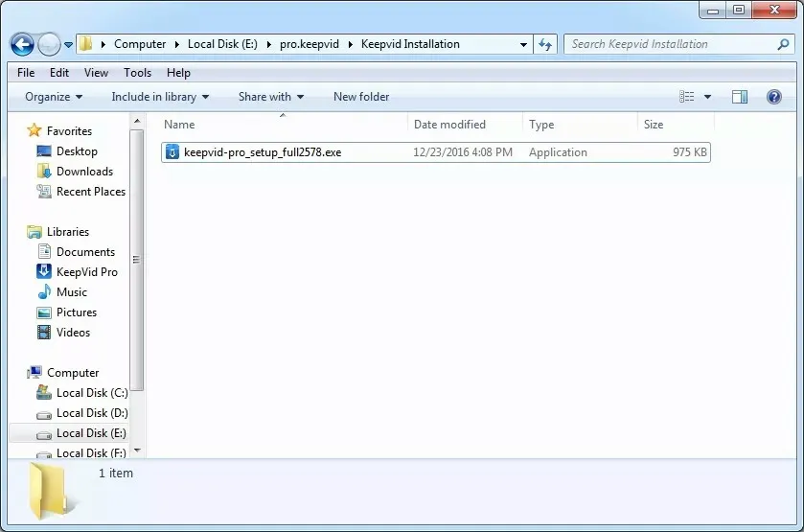This screenshot has height=532, width=804.
Task: Open the Help menu
Action: pos(178,73)
